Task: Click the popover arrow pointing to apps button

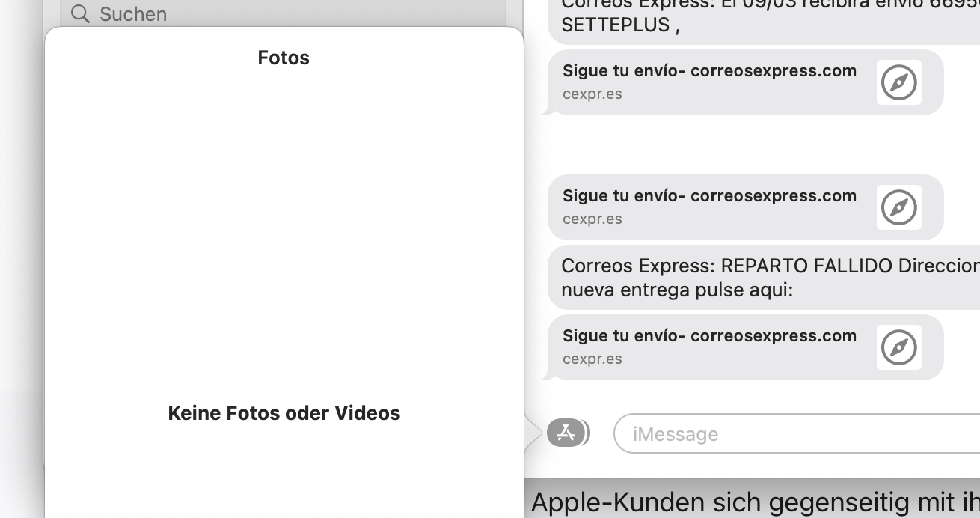Action: coord(531,433)
